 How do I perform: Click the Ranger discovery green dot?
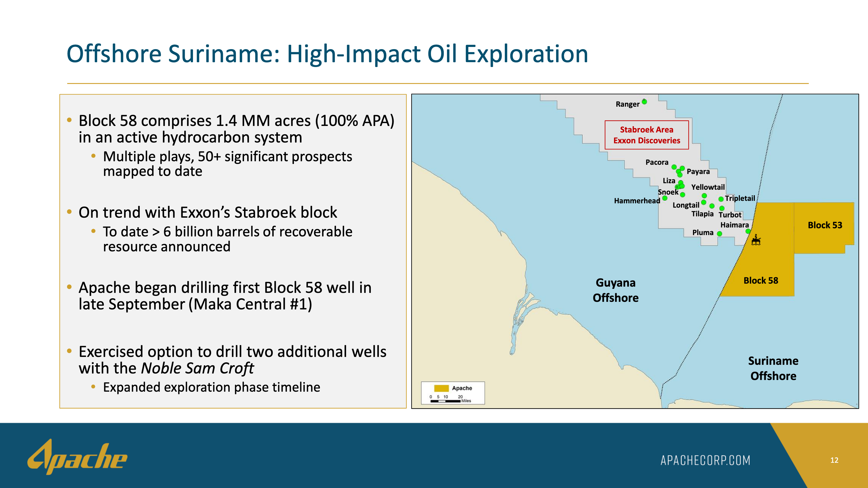(644, 102)
